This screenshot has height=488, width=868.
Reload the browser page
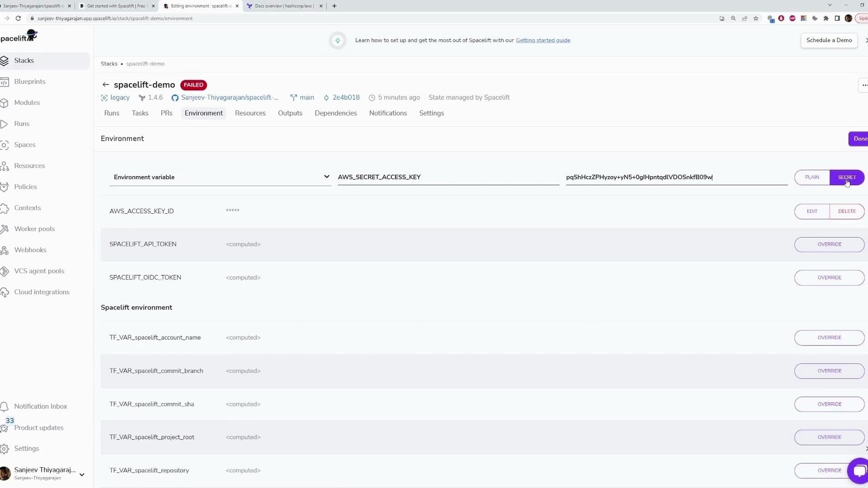pos(18,19)
